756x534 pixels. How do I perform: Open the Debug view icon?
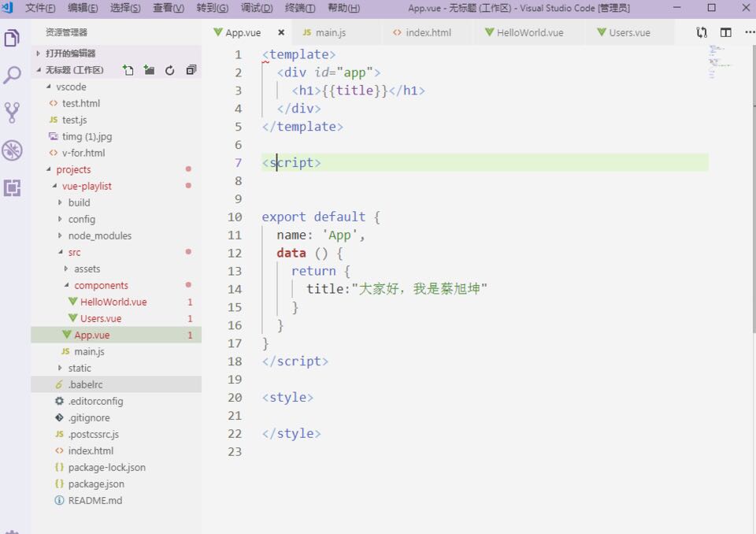tap(12, 150)
